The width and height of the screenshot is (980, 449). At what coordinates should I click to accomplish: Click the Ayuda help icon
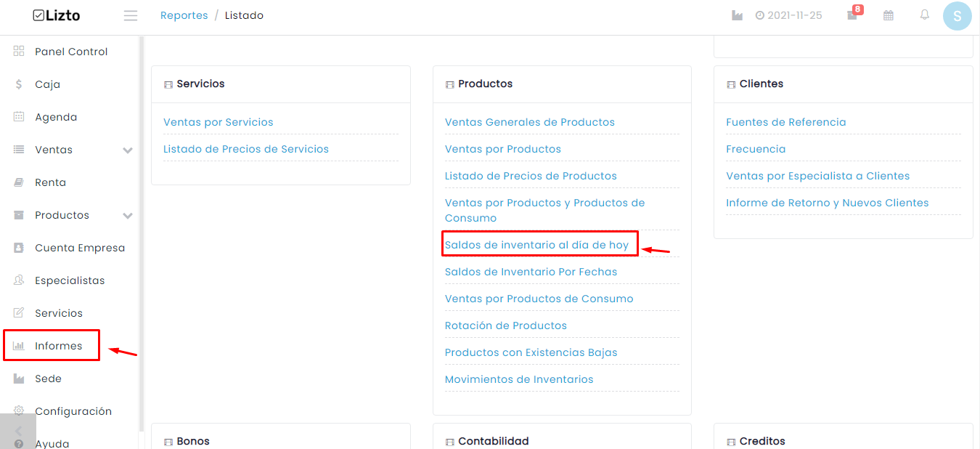pos(19,444)
